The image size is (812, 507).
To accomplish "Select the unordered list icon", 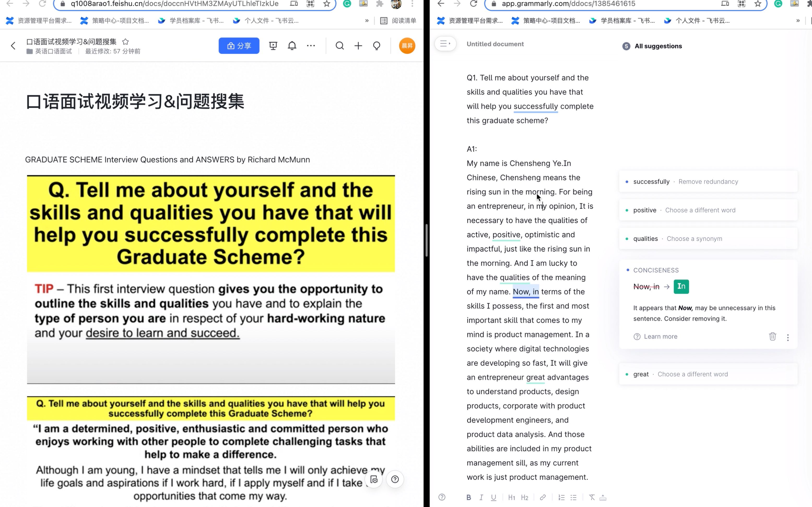I will [574, 497].
